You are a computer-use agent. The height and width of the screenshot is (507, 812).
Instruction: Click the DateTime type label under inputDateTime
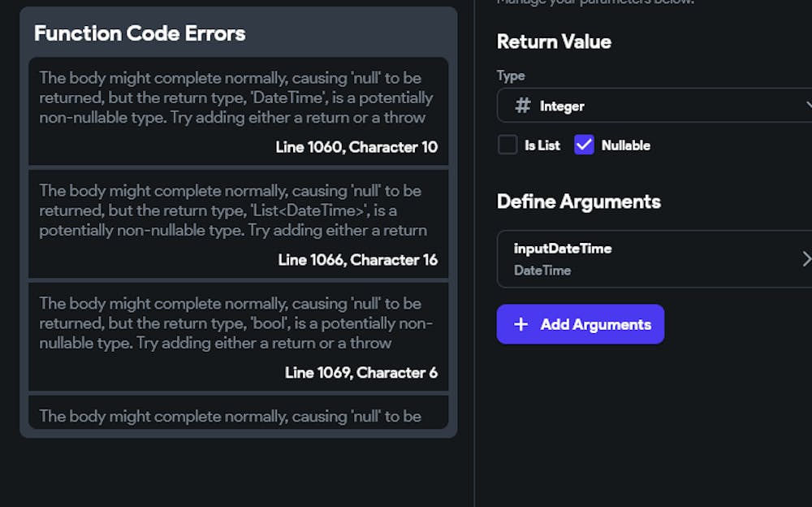click(x=542, y=271)
